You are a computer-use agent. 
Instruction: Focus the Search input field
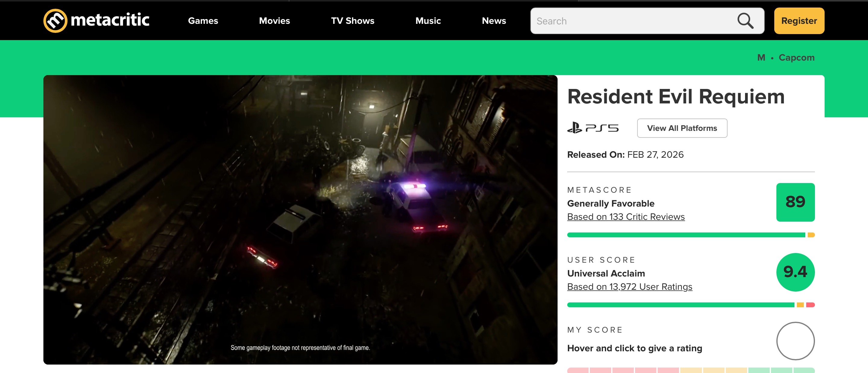coord(630,21)
